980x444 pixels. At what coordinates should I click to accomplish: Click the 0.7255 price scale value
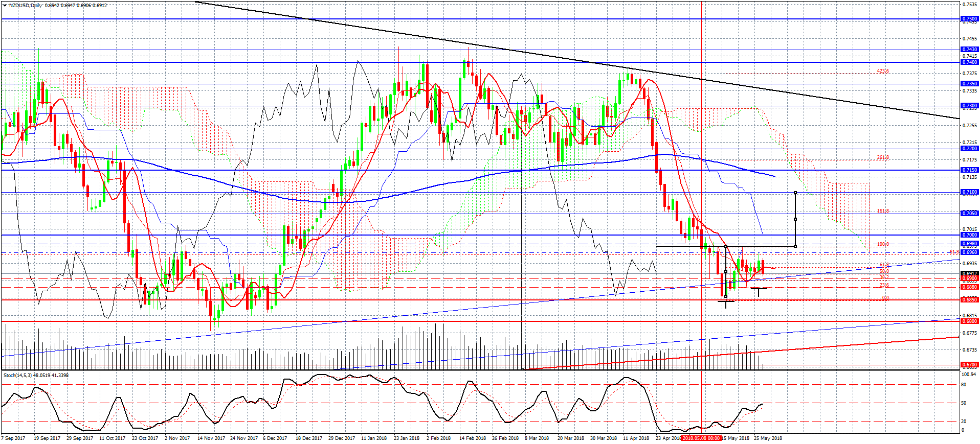[970, 125]
